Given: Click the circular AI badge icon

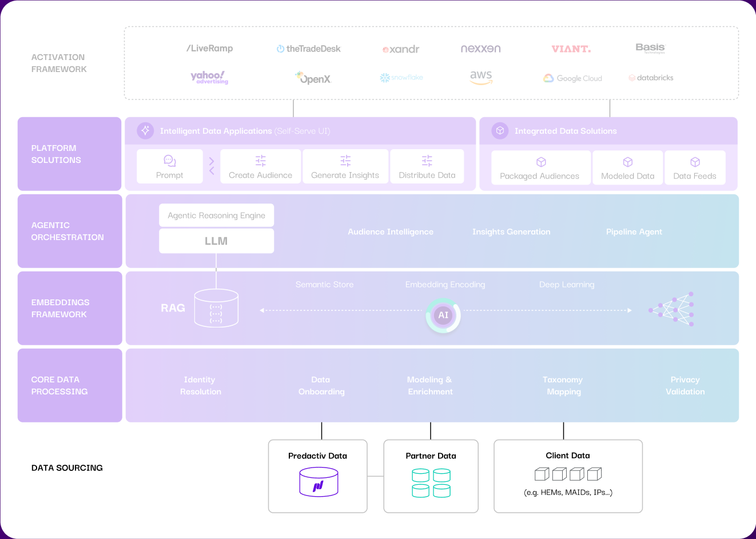Looking at the screenshot, I should (x=443, y=315).
